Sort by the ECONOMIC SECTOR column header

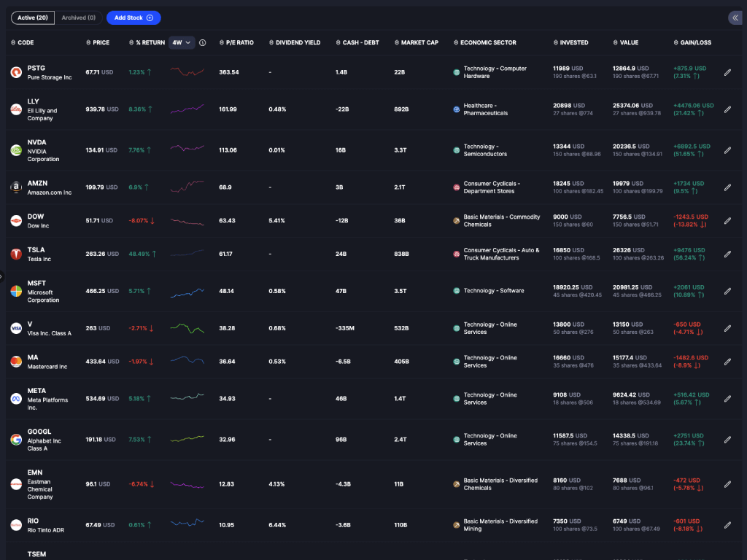(485, 43)
